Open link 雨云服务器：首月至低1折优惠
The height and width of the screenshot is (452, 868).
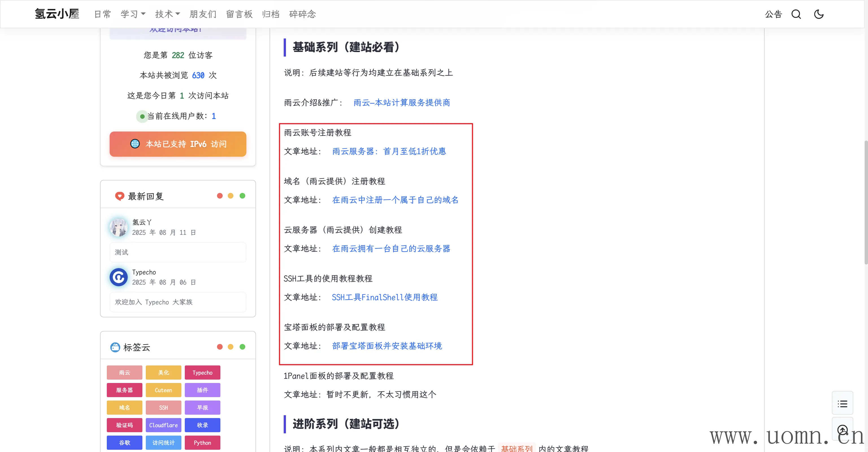pos(389,151)
